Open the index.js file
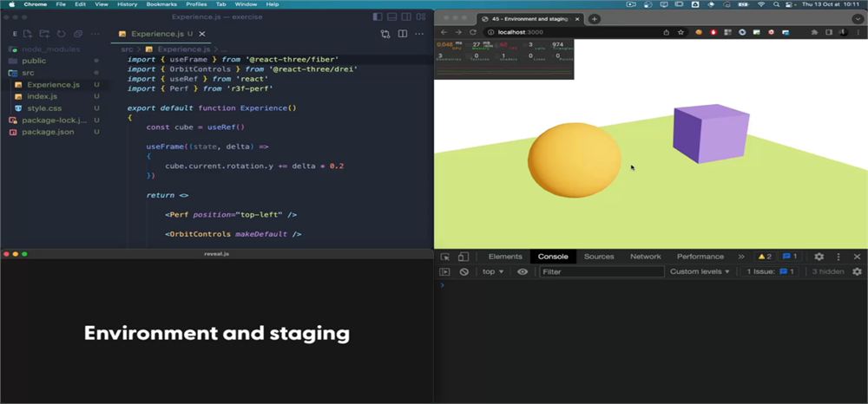The width and height of the screenshot is (868, 404). click(x=42, y=96)
